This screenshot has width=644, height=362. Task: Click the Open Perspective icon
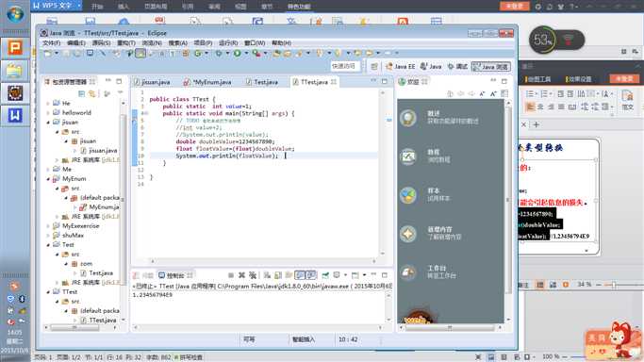tap(374, 67)
